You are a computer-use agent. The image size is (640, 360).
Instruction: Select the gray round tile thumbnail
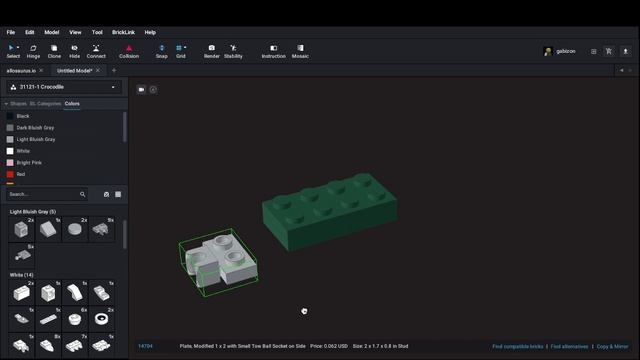tap(75, 229)
